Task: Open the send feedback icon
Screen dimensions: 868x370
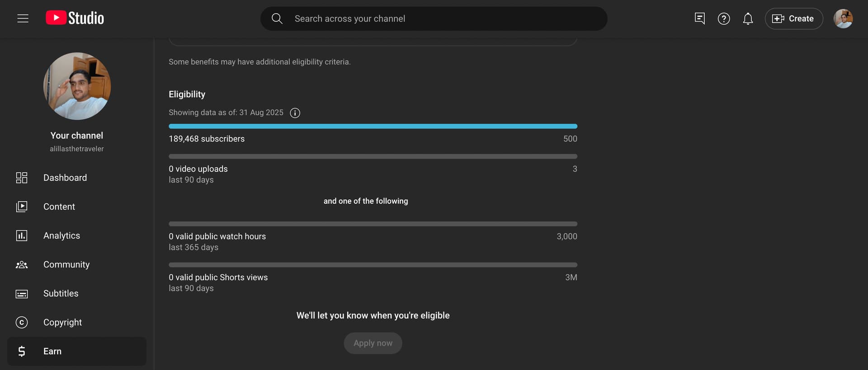Action: (x=699, y=19)
